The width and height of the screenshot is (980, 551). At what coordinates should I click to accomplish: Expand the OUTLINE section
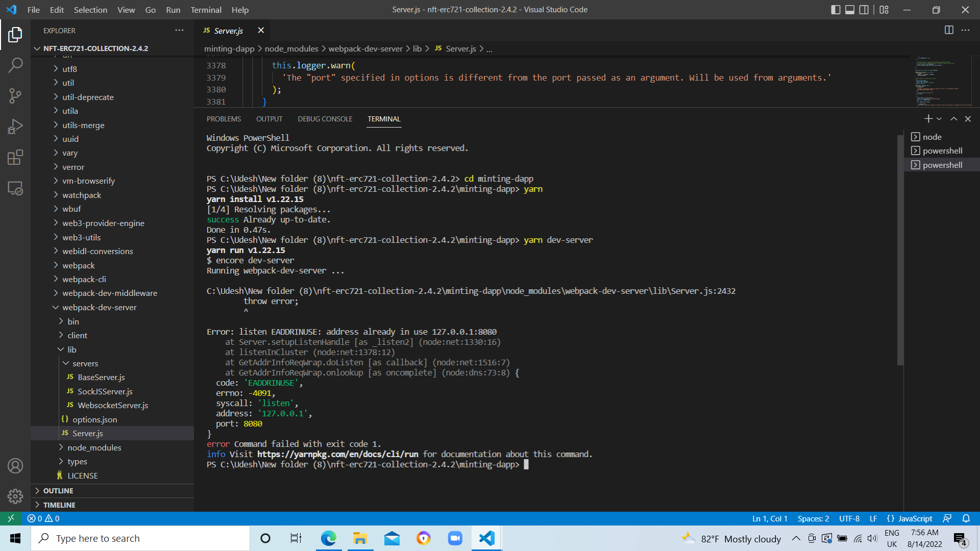(59, 490)
